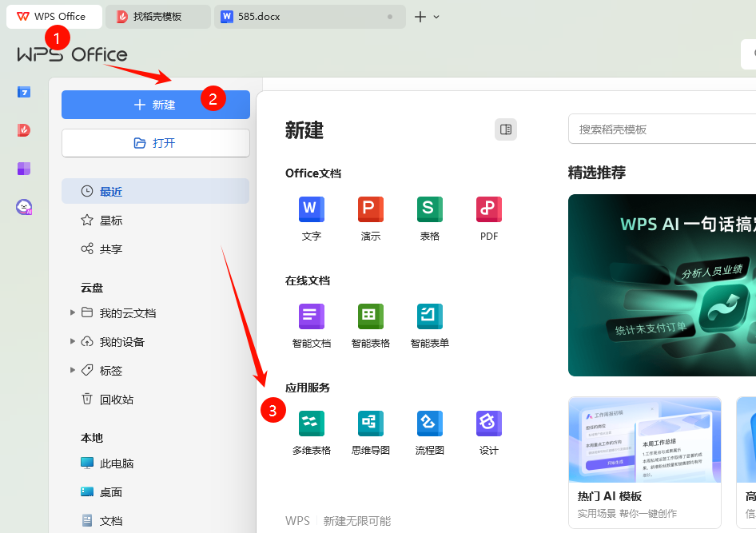
Task: Open the 热门 AI 模板 card
Action: (x=645, y=462)
